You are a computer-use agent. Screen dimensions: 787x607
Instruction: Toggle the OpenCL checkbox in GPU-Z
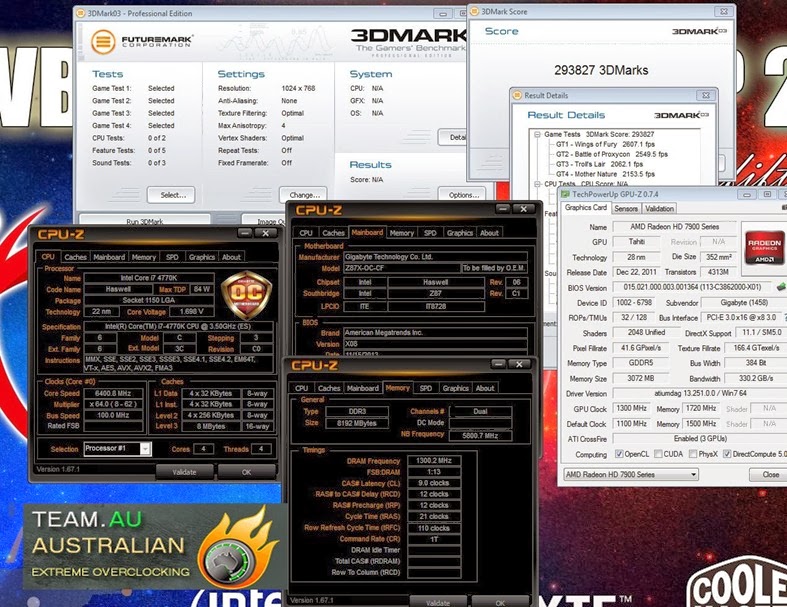click(x=619, y=454)
